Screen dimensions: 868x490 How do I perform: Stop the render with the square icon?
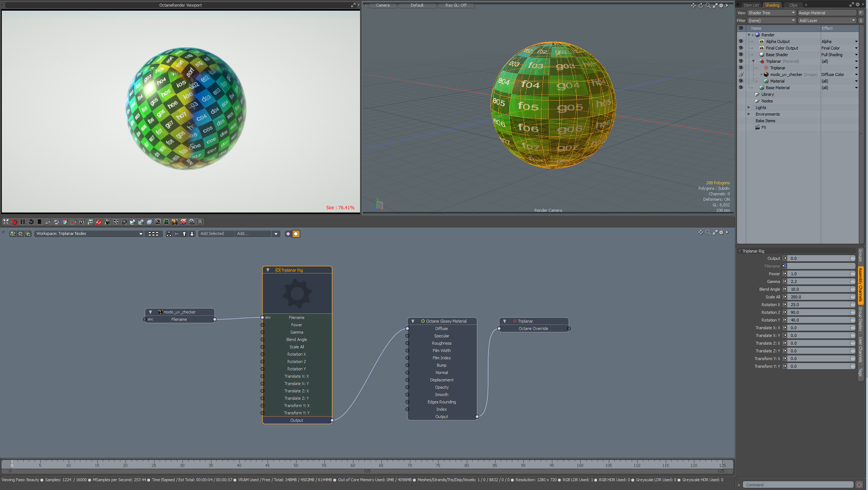40,222
